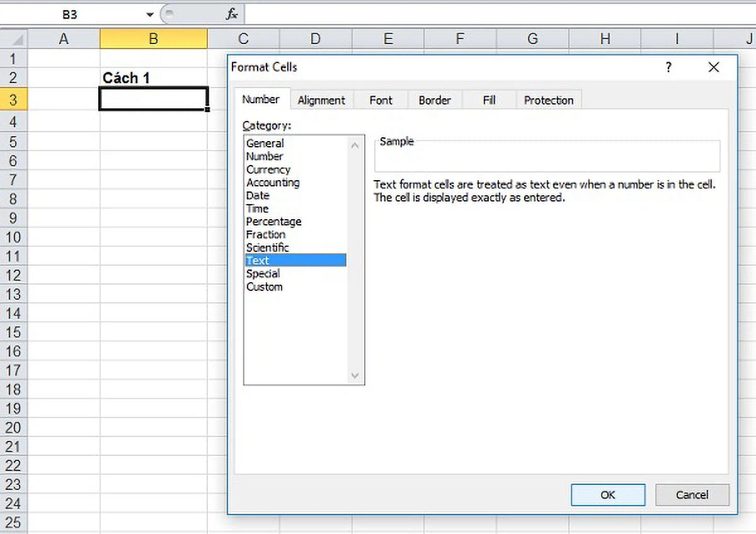This screenshot has height=534, width=756.
Task: Click OK to apply the Text format
Action: pyautogui.click(x=607, y=495)
